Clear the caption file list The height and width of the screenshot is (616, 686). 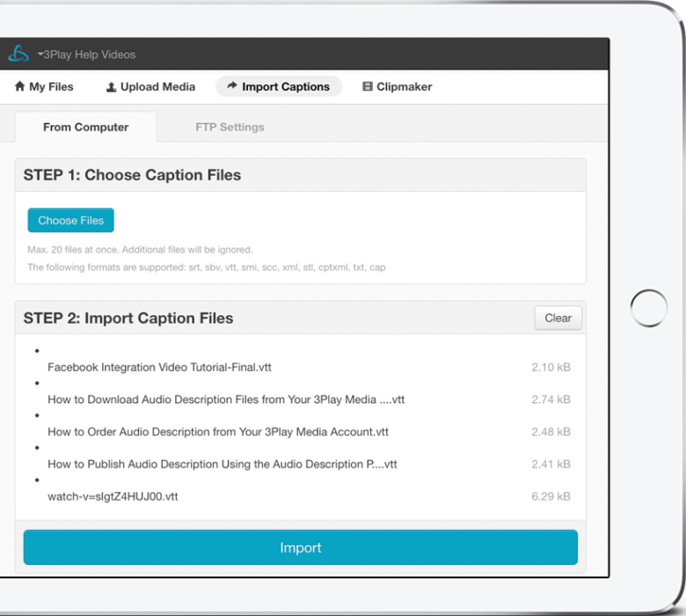558,318
